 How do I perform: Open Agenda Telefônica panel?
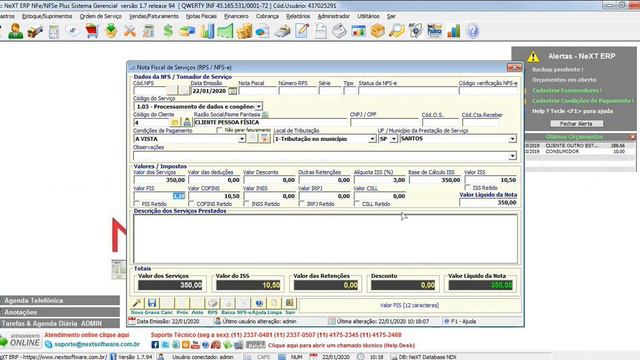pos(60,300)
